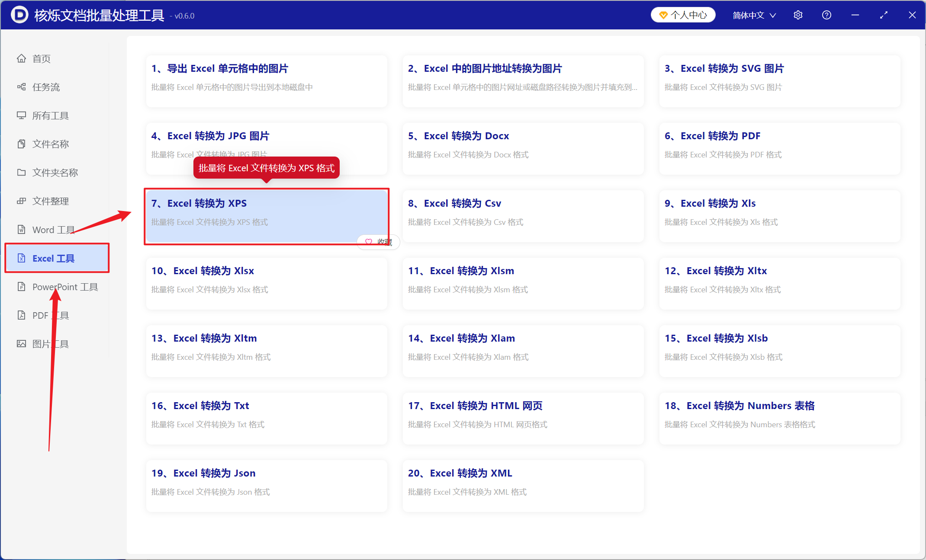
Task: Click the heart favorite icon on XPS card
Action: [369, 242]
